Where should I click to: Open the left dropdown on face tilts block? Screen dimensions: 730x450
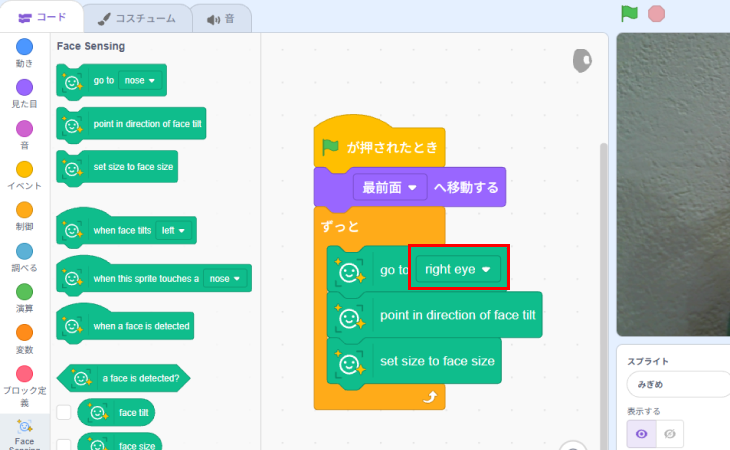click(x=175, y=230)
